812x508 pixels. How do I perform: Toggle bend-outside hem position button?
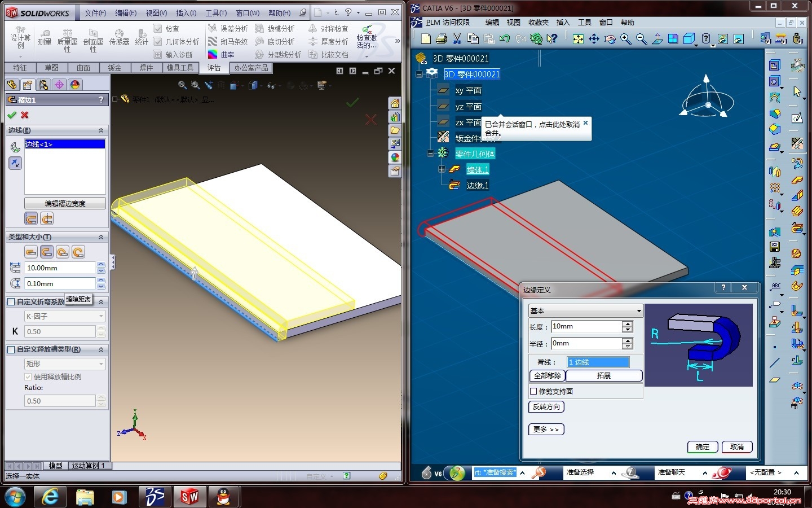point(47,219)
